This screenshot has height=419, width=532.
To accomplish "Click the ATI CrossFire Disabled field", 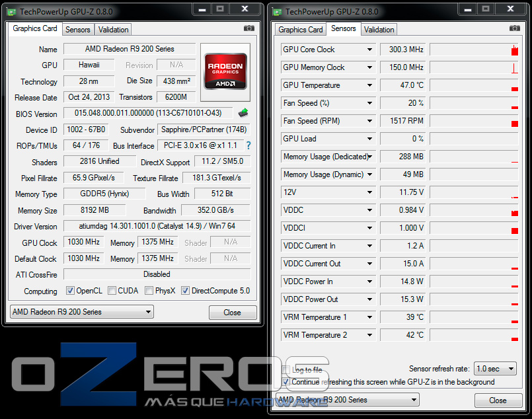I will (157, 274).
